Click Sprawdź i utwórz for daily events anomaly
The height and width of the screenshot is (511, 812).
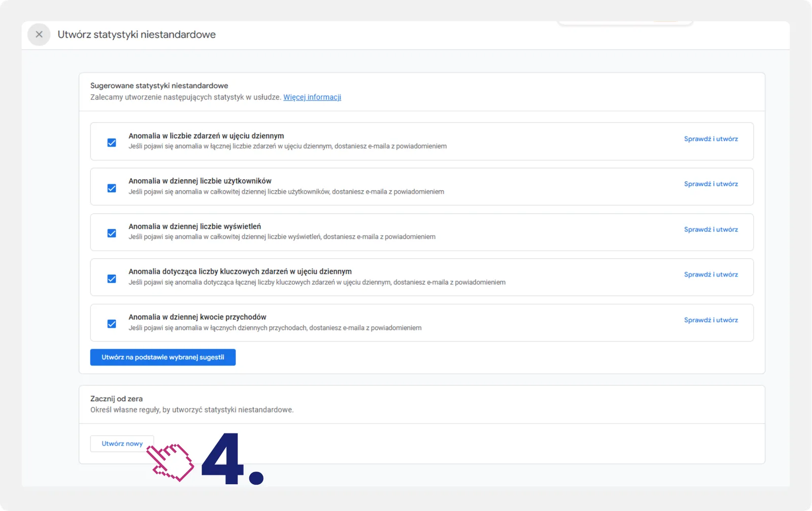[711, 139]
